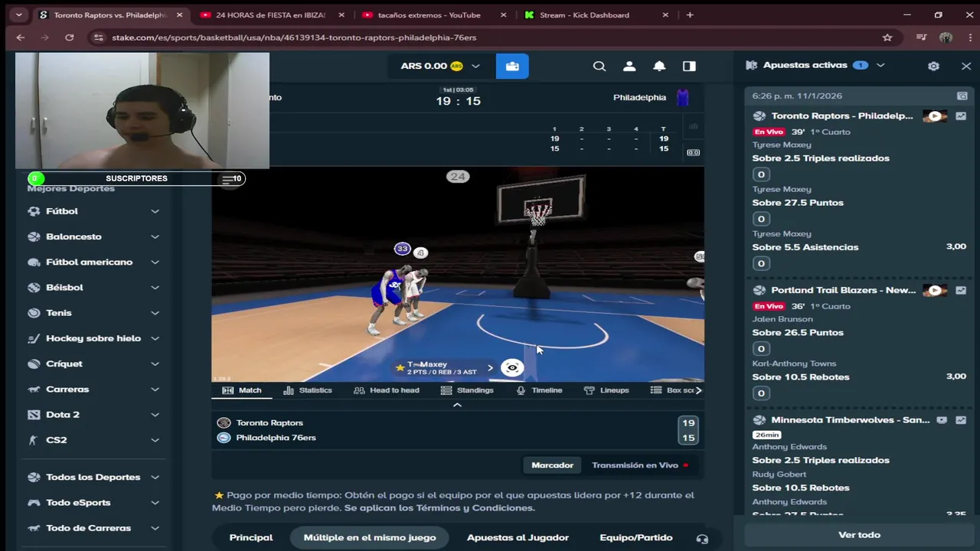Show more tracker tabs with right arrow
980x551 pixels.
697,390
